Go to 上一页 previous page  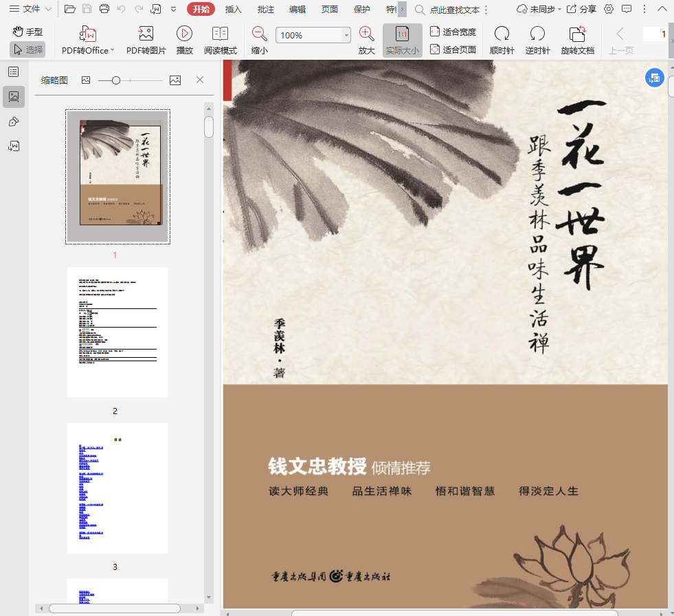pos(620,41)
